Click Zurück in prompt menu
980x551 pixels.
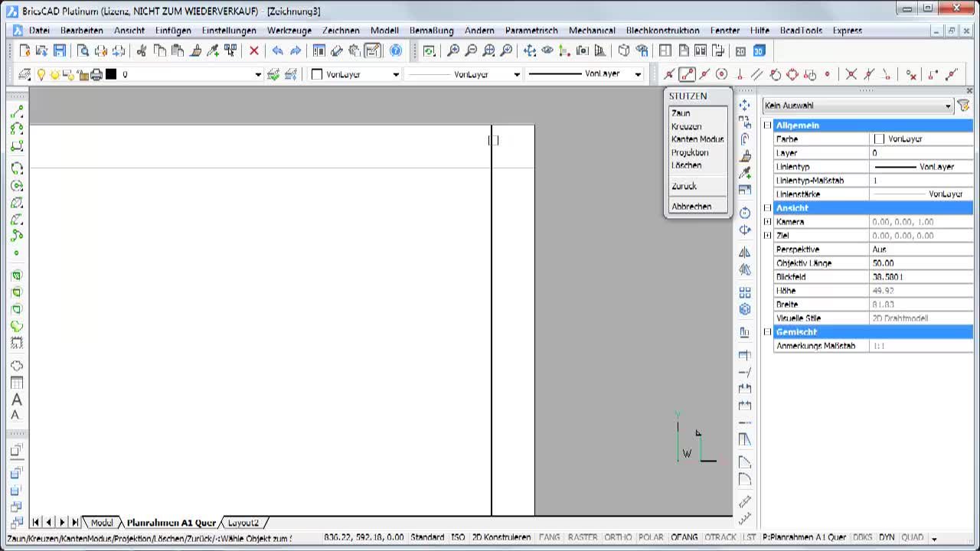[684, 186]
